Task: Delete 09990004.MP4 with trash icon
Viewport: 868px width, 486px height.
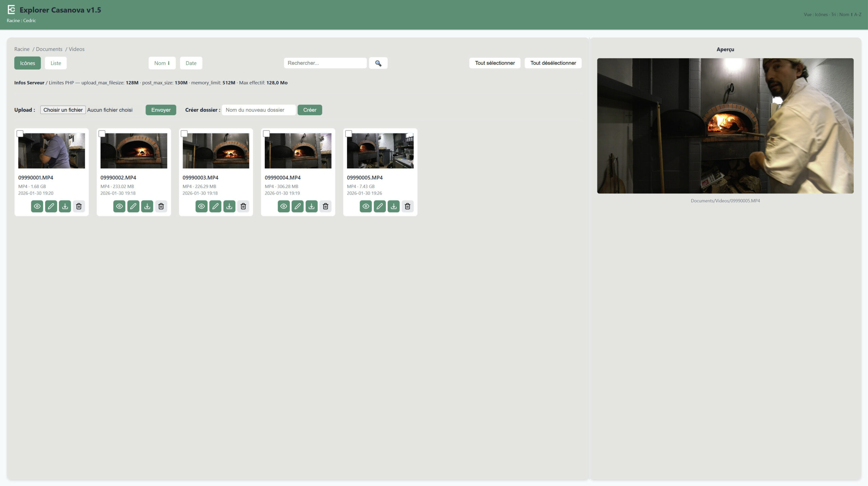Action: 325,206
